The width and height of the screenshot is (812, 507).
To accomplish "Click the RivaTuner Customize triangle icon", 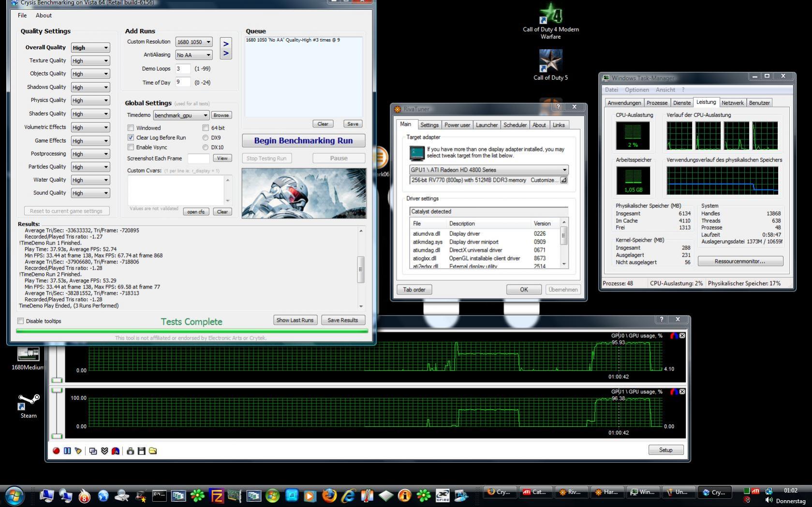I will [x=563, y=180].
